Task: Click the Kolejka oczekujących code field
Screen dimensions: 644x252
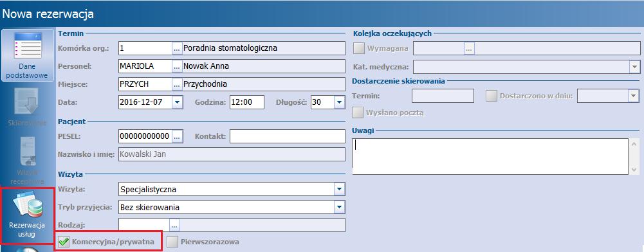Action: 439,48
